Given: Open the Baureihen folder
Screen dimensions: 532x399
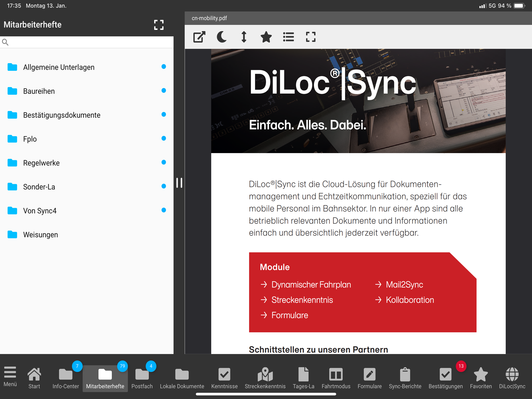Looking at the screenshot, I should [87, 91].
